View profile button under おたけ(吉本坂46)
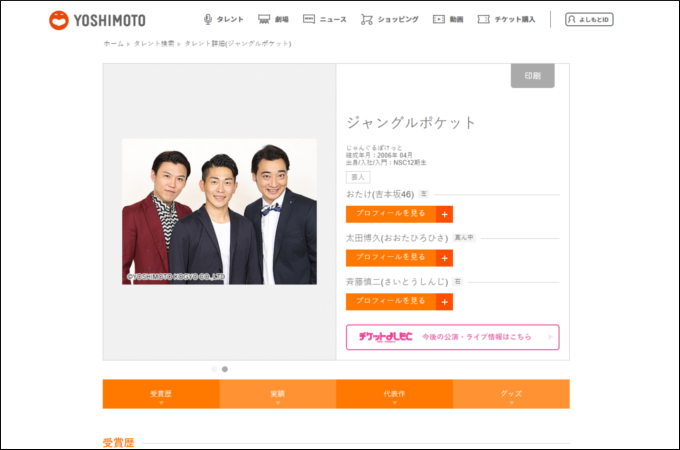 (x=399, y=214)
